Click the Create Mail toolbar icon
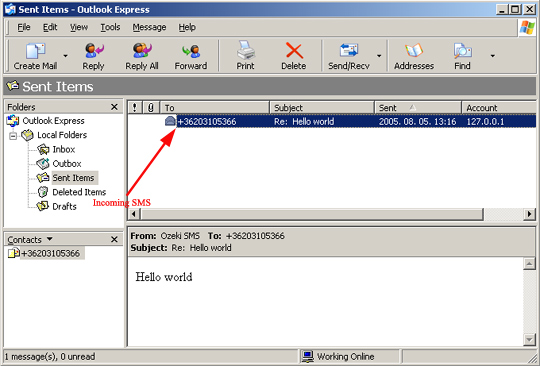The image size is (540, 366). tap(35, 51)
